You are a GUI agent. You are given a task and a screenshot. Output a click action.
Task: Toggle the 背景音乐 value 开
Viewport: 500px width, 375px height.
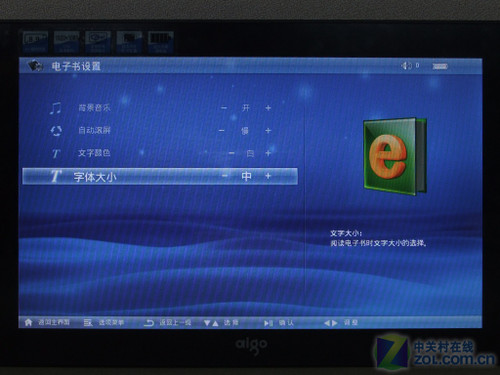(246, 108)
